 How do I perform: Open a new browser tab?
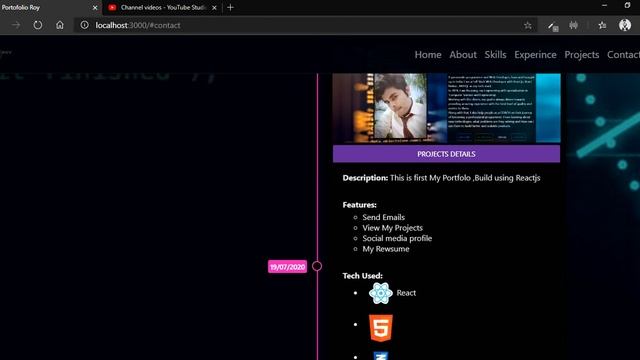[x=230, y=7]
